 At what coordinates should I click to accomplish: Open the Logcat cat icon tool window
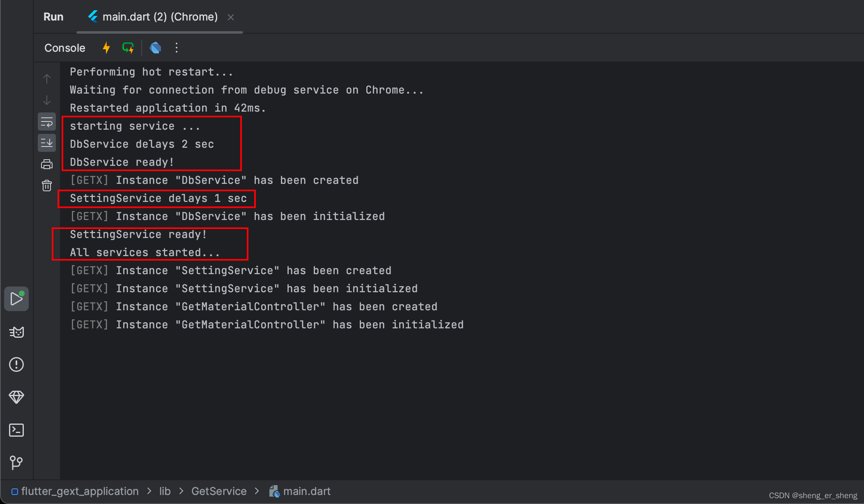16,332
